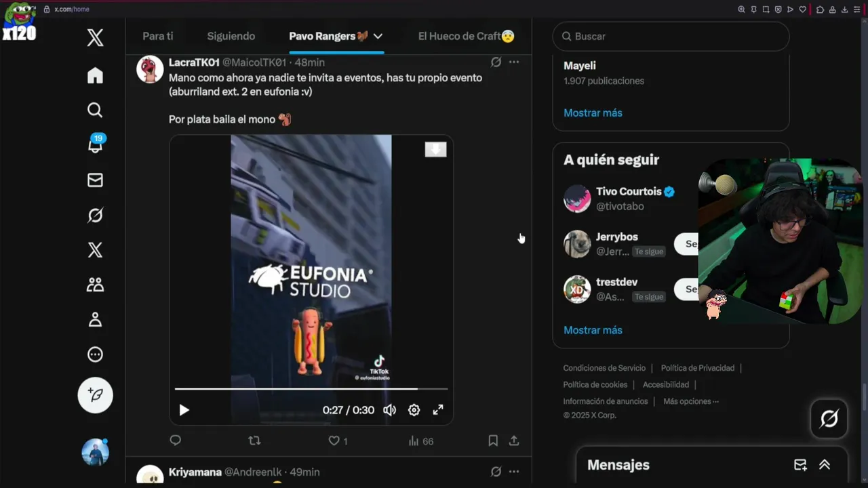Open Política de Privacidad link

(698, 368)
